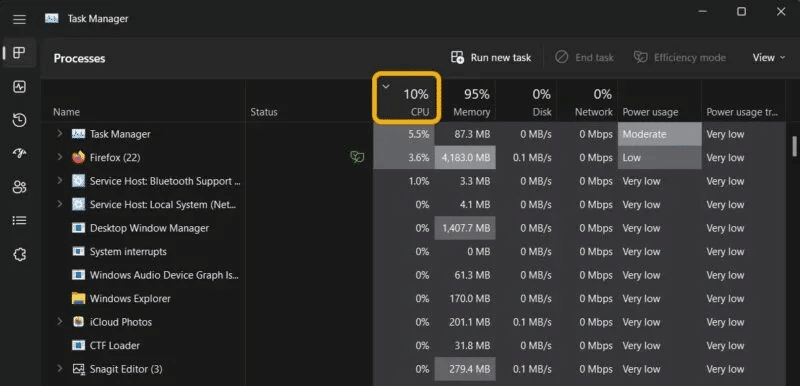Screen dimensions: 800x386
Task: Expand the Snagit Editor (3) group
Action: (60, 368)
